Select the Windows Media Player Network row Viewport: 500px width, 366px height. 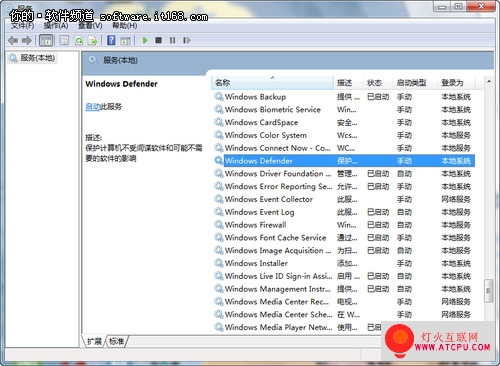(297, 327)
